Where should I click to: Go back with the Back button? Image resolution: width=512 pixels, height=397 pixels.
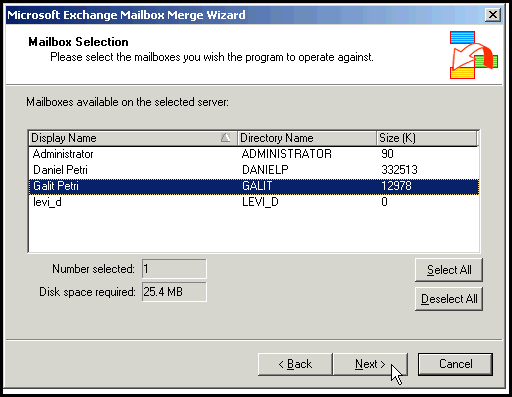click(x=295, y=364)
